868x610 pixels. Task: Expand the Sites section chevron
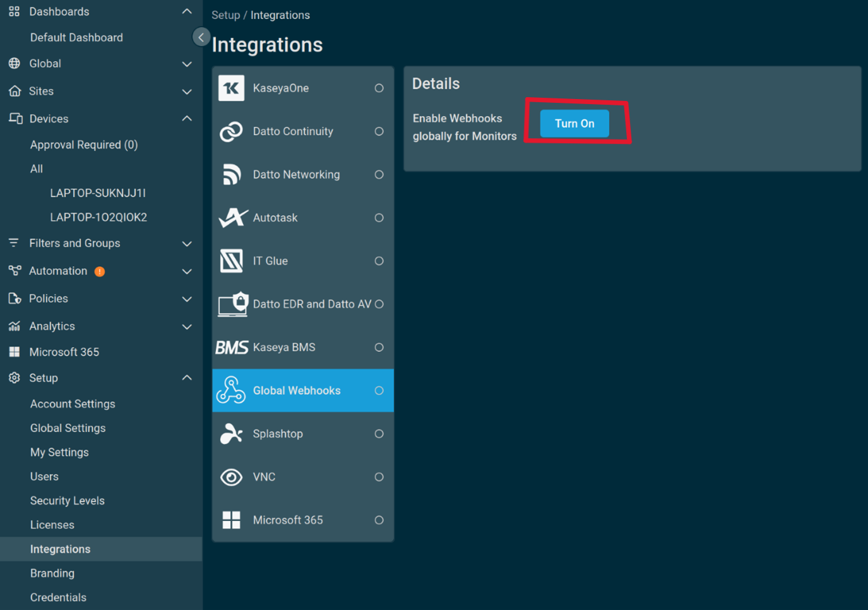[187, 91]
